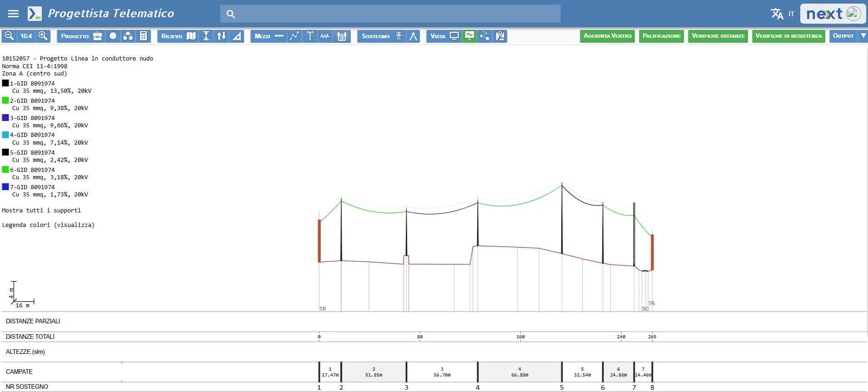Image resolution: width=868 pixels, height=392 pixels.
Task: Toggle the green profile monitor view
Action: [x=469, y=36]
